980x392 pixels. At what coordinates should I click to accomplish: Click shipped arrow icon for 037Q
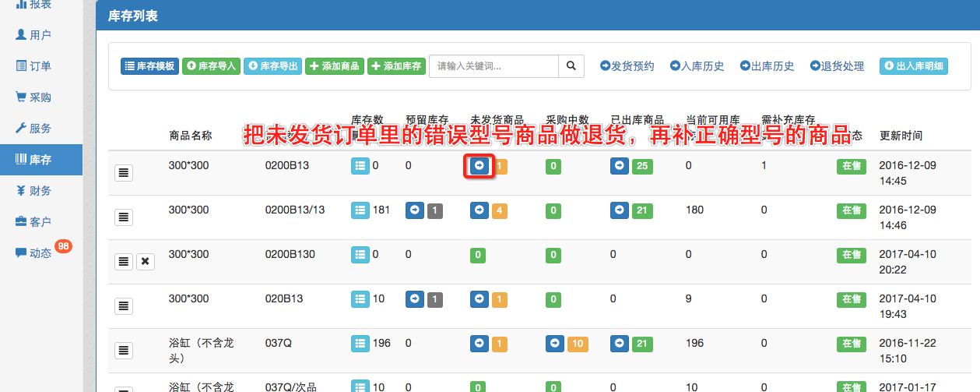[620, 344]
